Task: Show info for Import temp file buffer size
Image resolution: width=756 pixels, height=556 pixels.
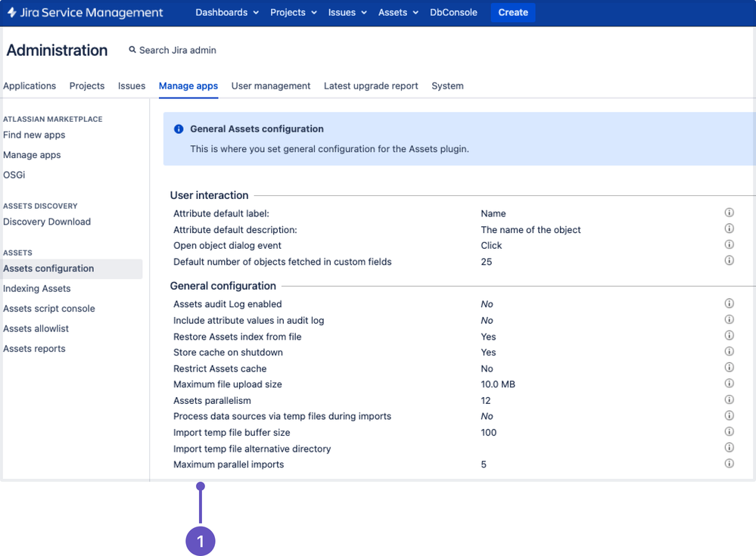Action: pyautogui.click(x=729, y=431)
